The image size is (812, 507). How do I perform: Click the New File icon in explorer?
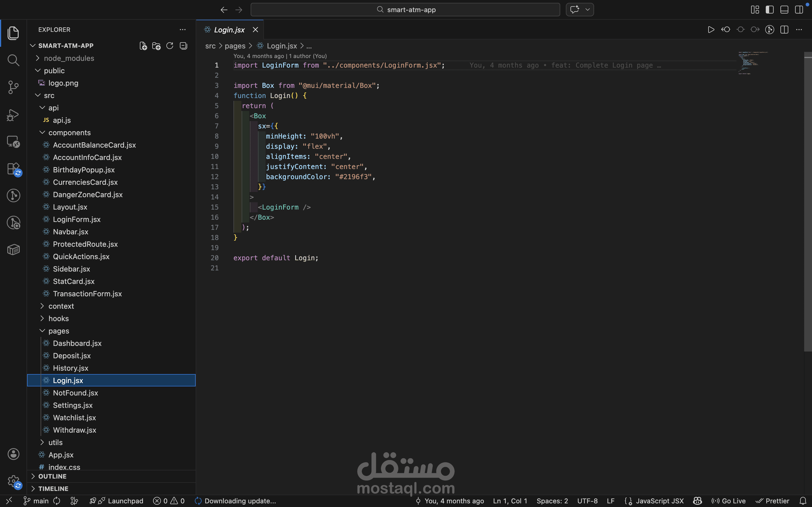[143, 46]
